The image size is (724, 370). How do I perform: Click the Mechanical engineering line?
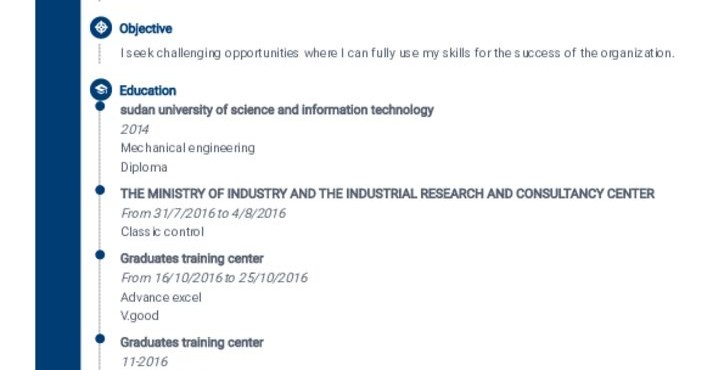[x=188, y=148]
